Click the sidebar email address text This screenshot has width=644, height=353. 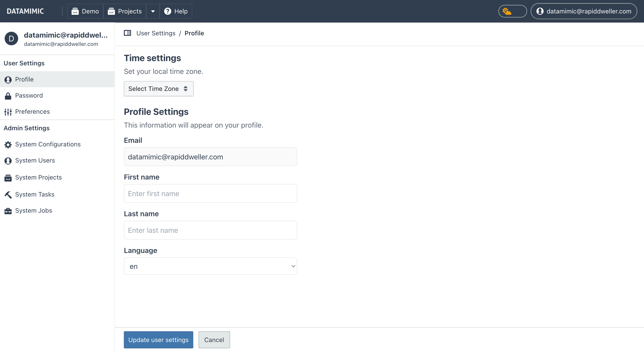click(x=61, y=44)
